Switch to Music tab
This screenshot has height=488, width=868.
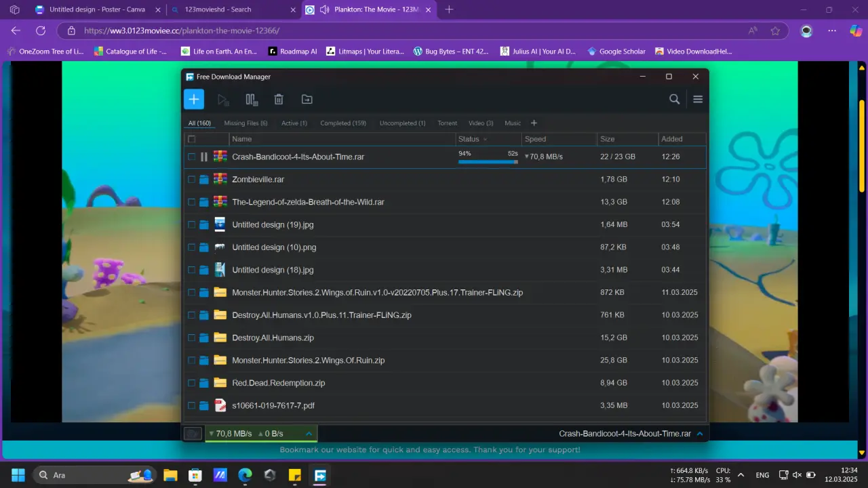pos(513,123)
